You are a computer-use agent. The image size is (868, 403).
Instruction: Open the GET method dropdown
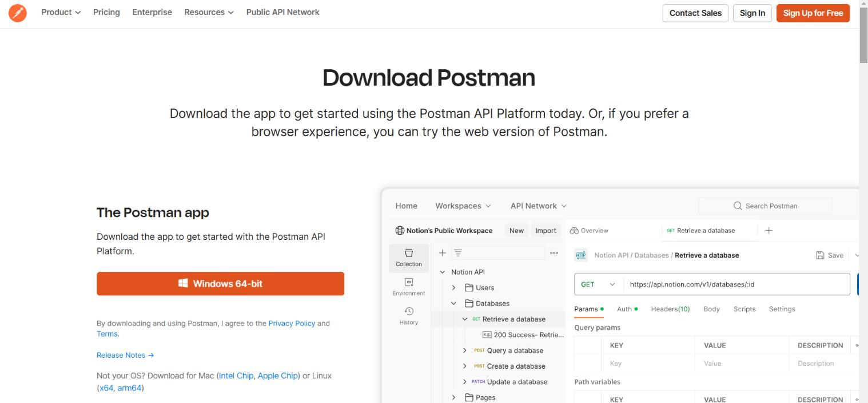coord(598,284)
